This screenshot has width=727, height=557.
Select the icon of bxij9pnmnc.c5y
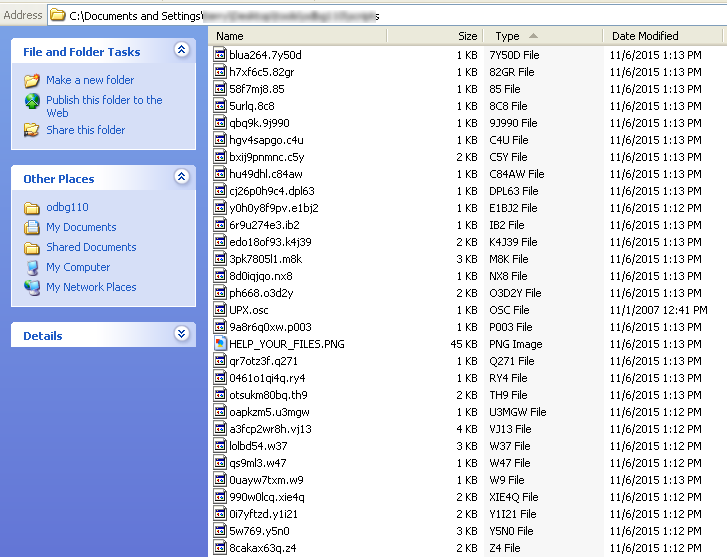[x=220, y=157]
